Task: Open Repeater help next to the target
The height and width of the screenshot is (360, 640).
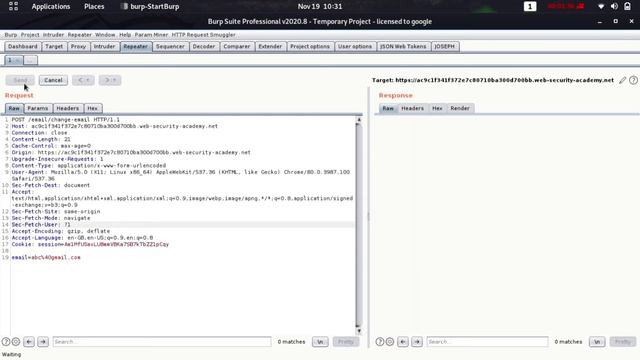Action: click(x=633, y=80)
